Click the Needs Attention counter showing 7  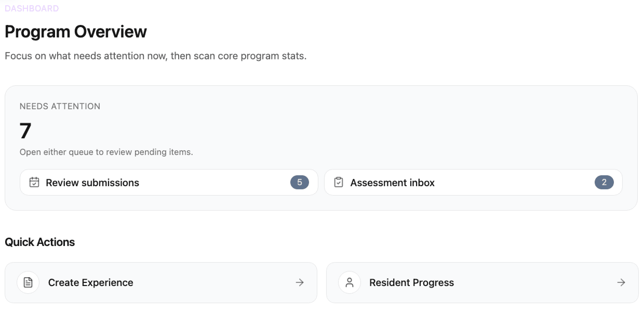pyautogui.click(x=25, y=130)
